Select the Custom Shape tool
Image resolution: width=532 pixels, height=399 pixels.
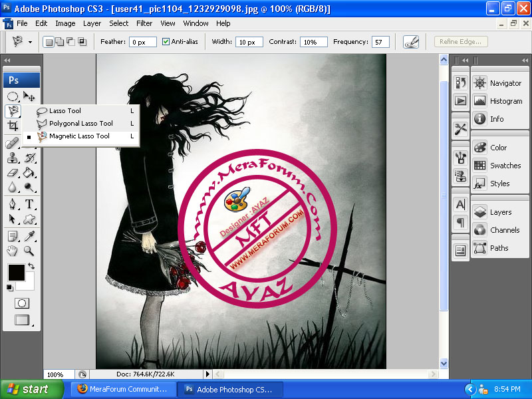tap(29, 219)
